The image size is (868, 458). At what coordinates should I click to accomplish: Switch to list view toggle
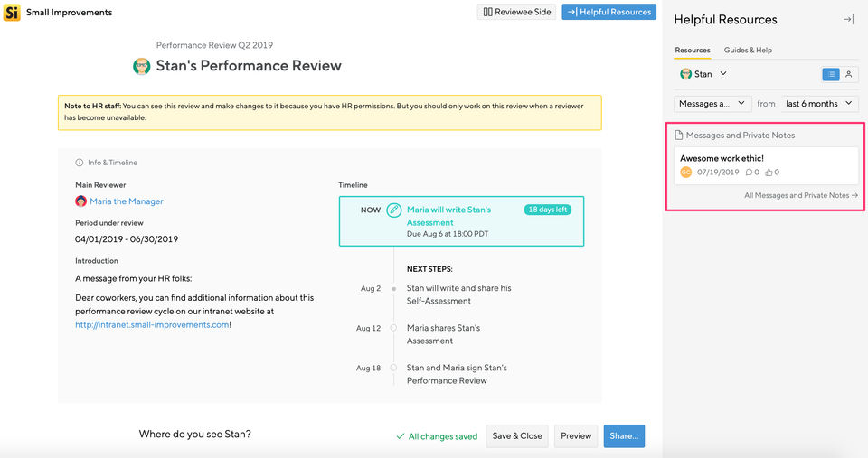831,74
